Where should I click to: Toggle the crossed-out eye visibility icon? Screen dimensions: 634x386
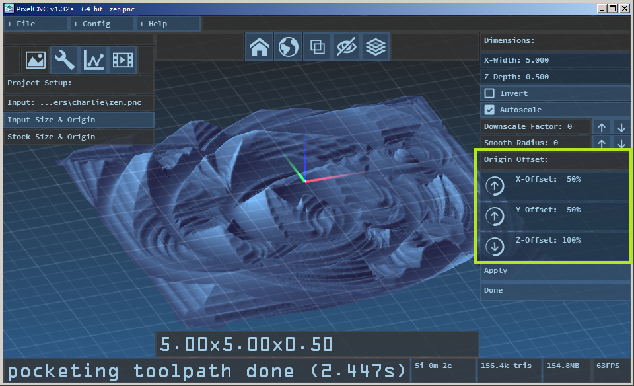pos(347,47)
